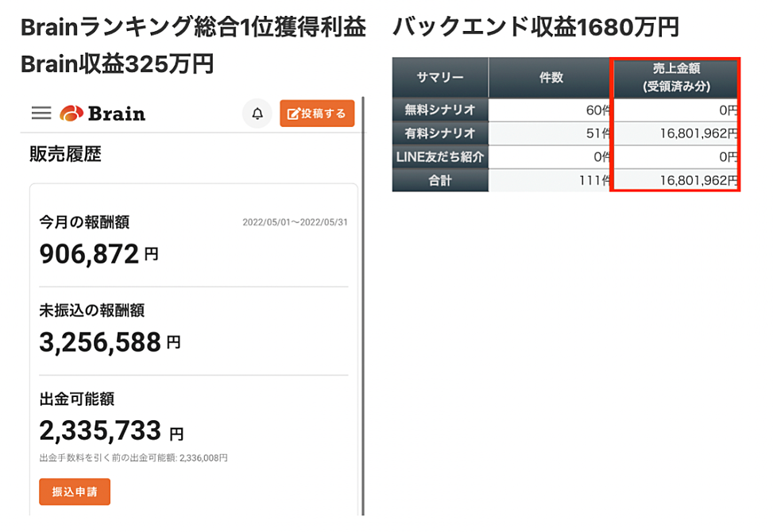This screenshot has height=532, width=773.
Task: Click the 2,335,733 円 withdrawable amount
Action: pyautogui.click(x=111, y=431)
